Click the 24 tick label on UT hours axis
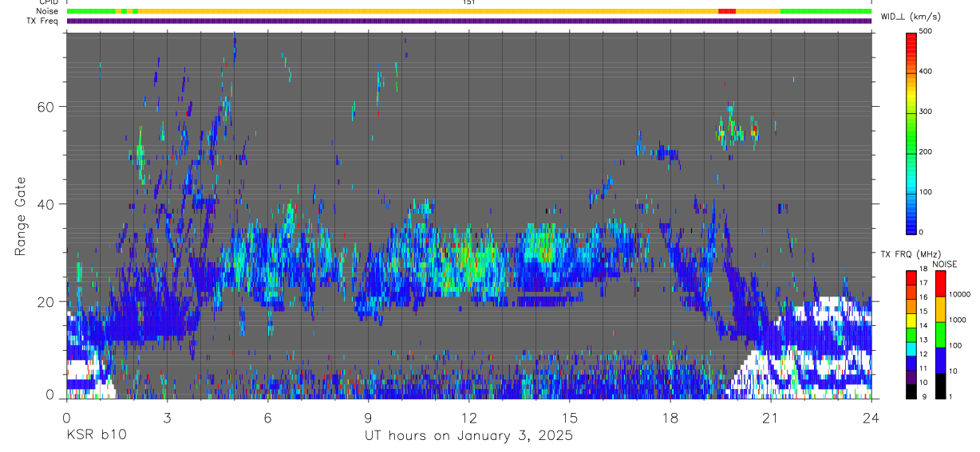This screenshot has height=452, width=980. 871,417
